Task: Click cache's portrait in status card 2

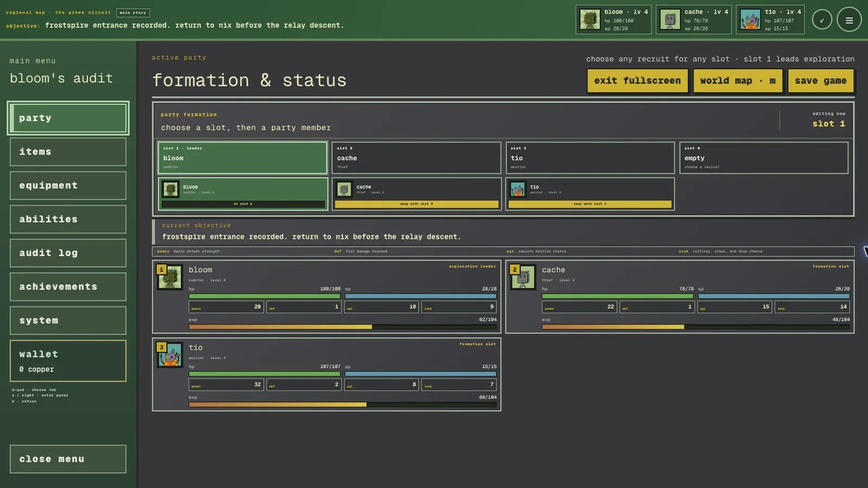Action: coord(523,277)
